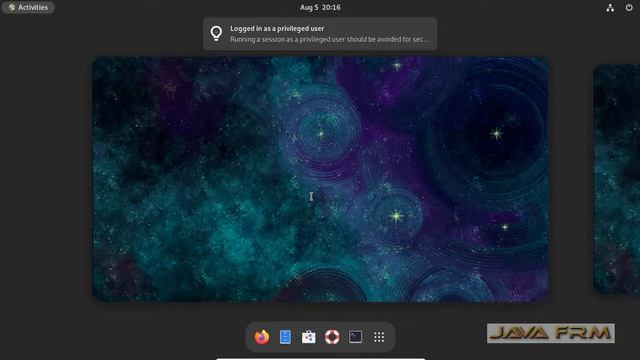Open Firefox from the dock

coord(262,337)
